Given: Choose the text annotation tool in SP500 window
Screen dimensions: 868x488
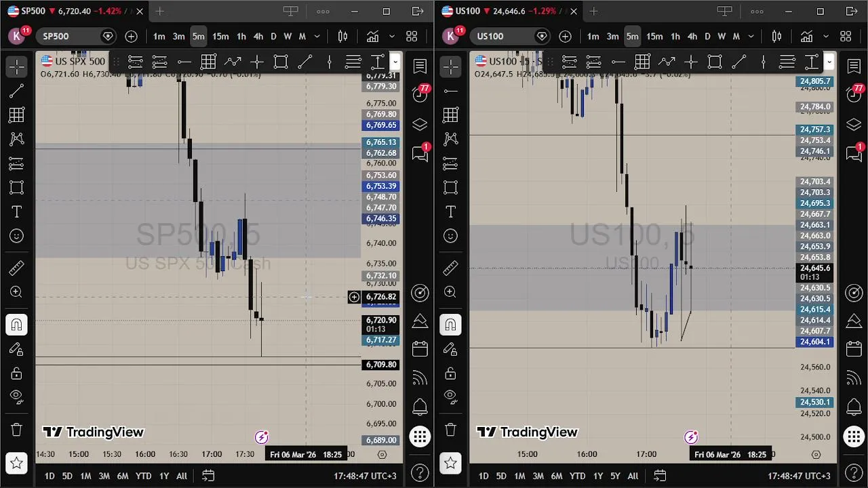Looking at the screenshot, I should coord(17,212).
